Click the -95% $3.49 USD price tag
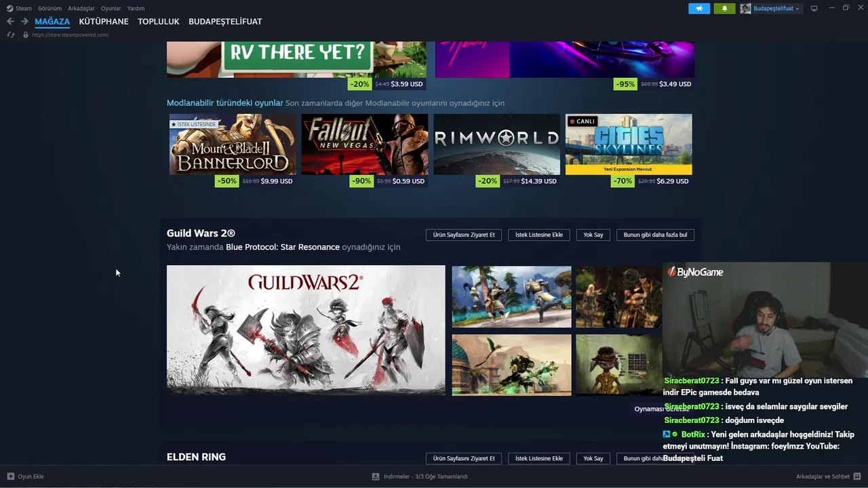The width and height of the screenshot is (868, 488). coord(654,84)
